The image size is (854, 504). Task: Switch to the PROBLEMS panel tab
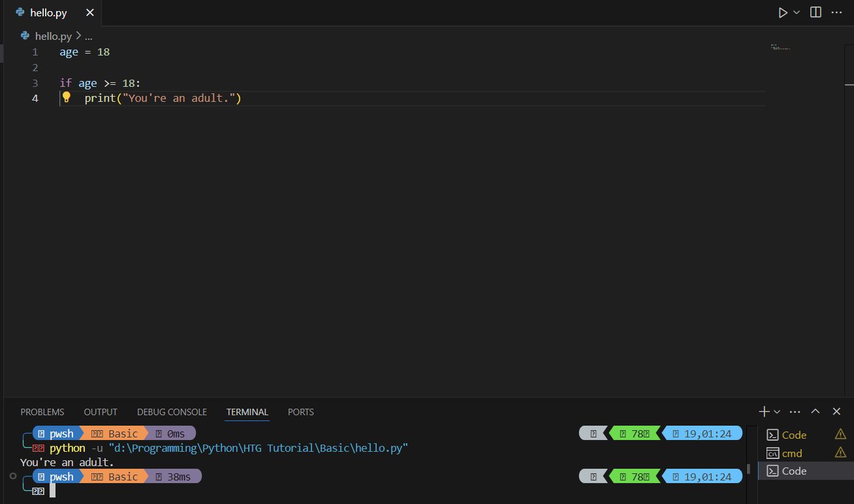point(42,412)
